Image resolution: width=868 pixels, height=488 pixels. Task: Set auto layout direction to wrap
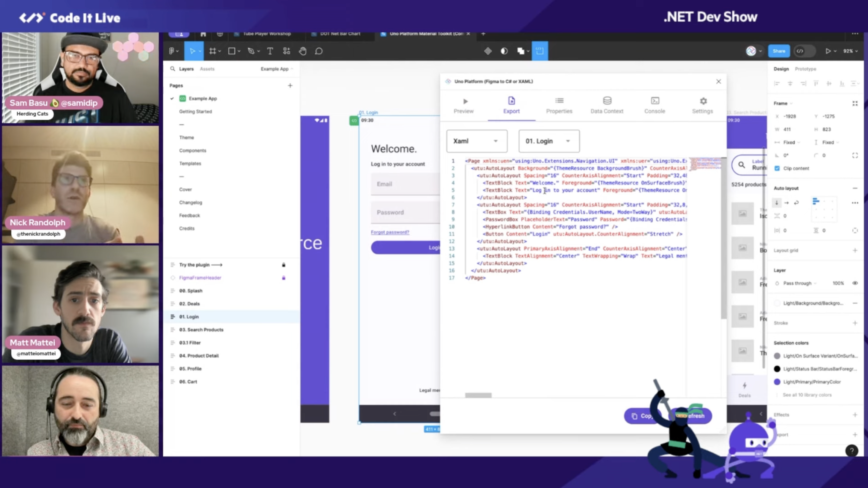coord(797,203)
